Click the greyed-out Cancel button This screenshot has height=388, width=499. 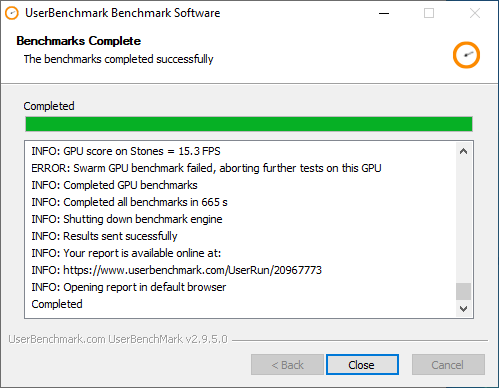(448, 364)
